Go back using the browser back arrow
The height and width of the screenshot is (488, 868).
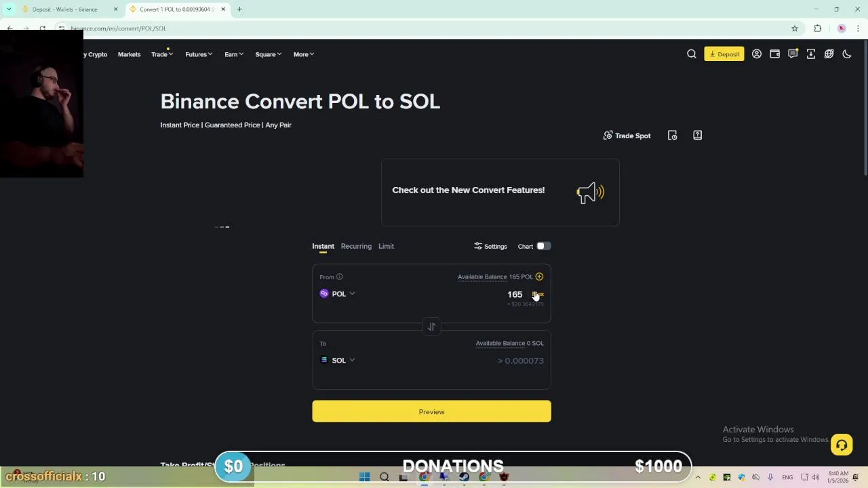(9, 28)
